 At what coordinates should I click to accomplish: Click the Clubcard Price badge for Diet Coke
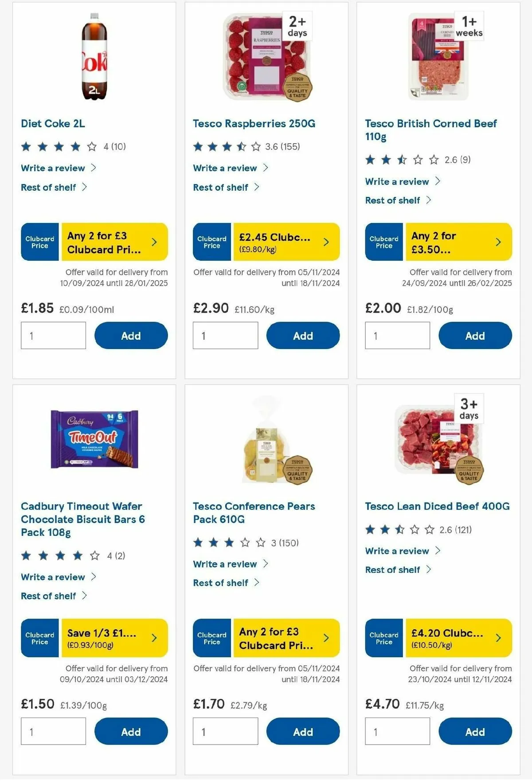(x=40, y=242)
